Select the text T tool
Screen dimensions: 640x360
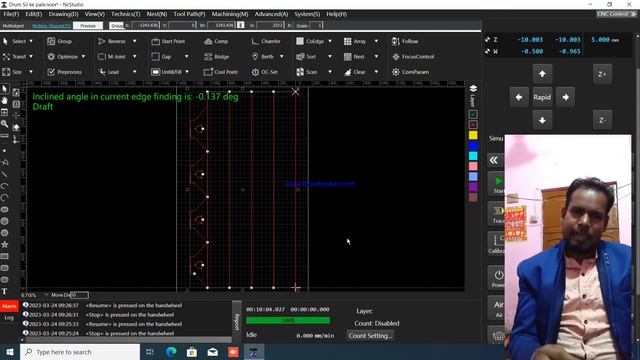4,291
